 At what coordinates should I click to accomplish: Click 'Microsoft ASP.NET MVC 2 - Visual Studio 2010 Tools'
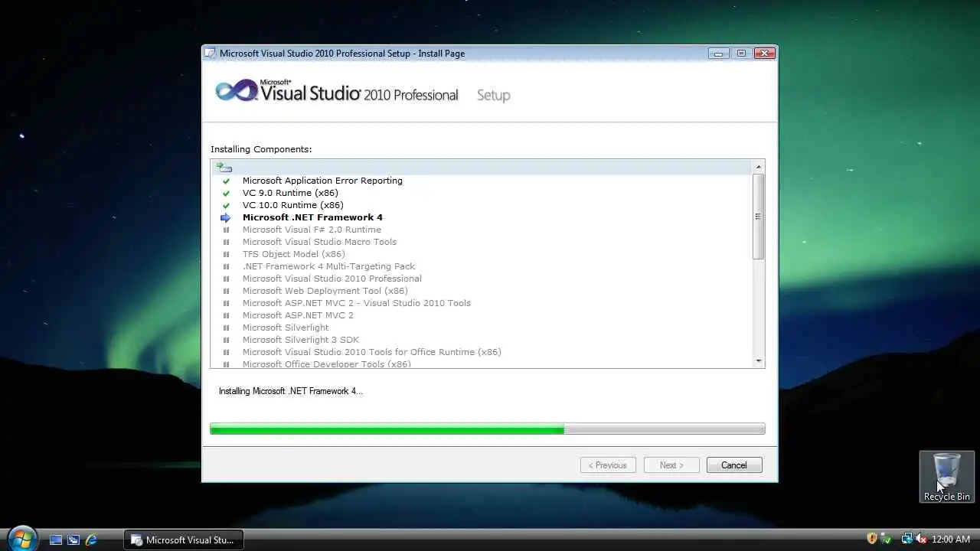point(357,303)
